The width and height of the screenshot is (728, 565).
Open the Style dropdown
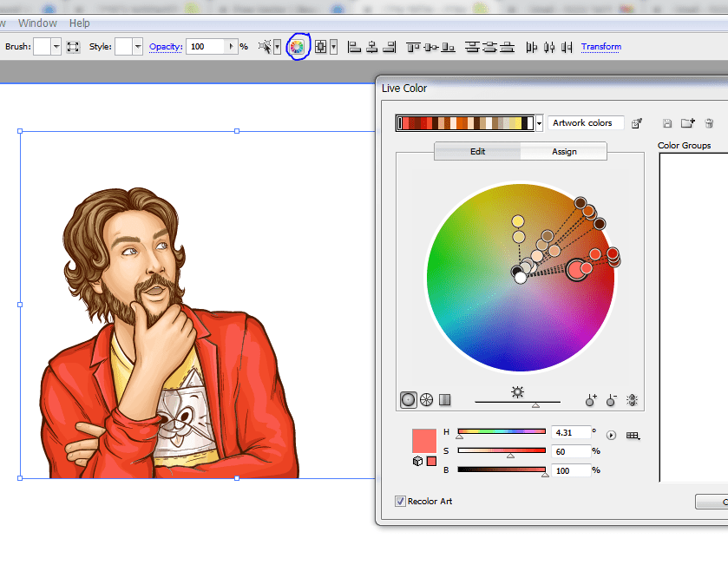tap(138, 47)
